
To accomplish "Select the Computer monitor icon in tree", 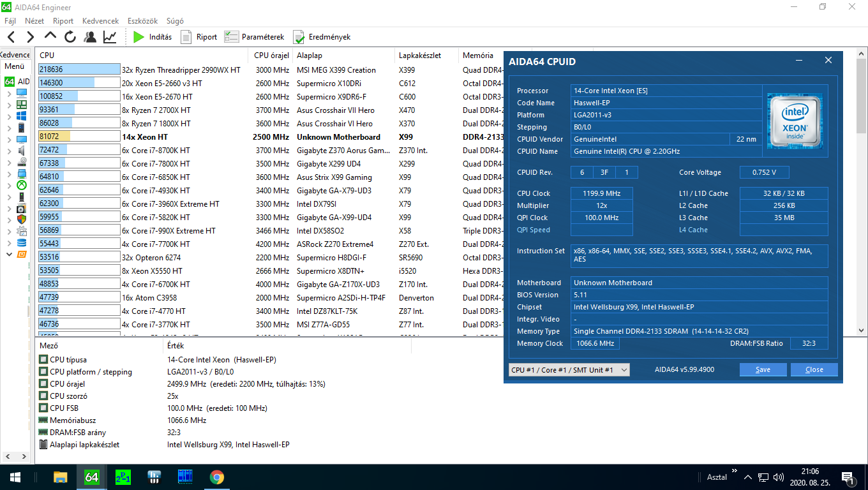I will pyautogui.click(x=22, y=93).
